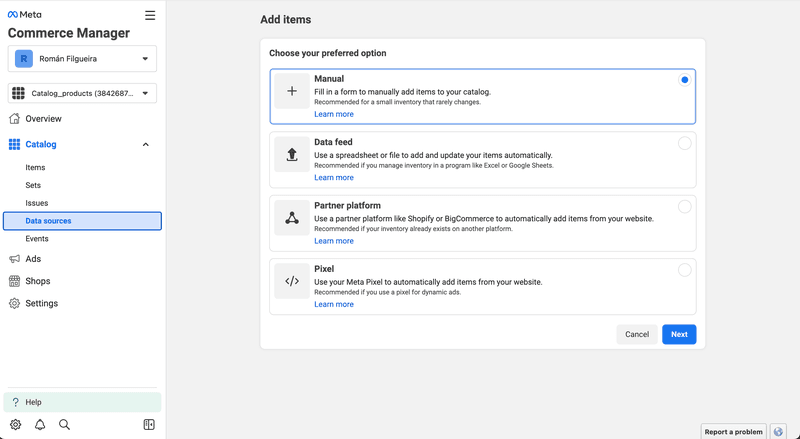Click the Report a problem button

pos(733,432)
